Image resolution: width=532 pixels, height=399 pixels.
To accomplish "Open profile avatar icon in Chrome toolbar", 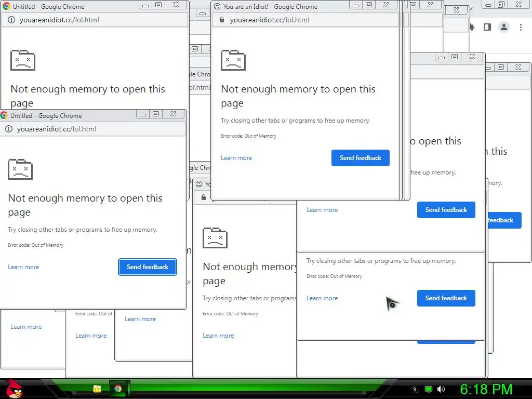I will 504,27.
